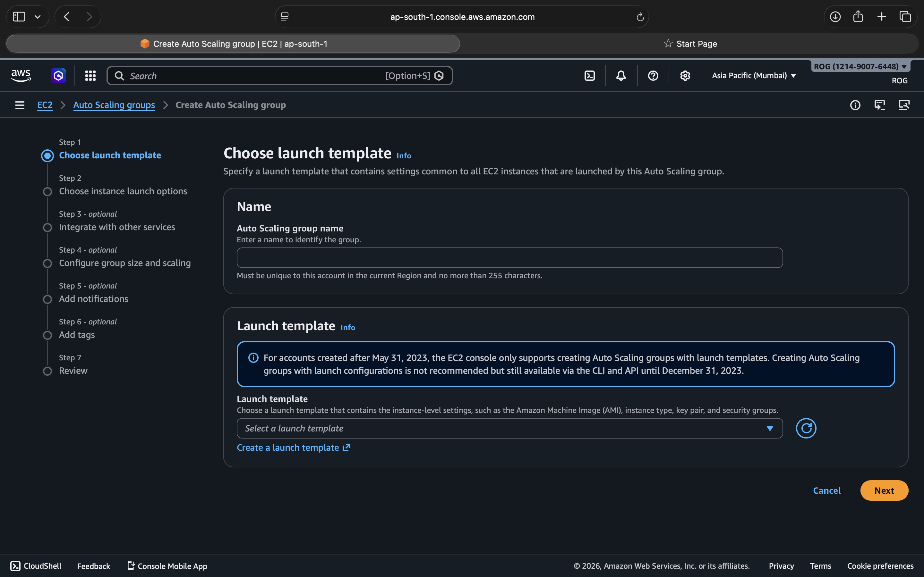Open the help question mark menu
Viewport: 924px width, 577px height.
click(x=653, y=76)
